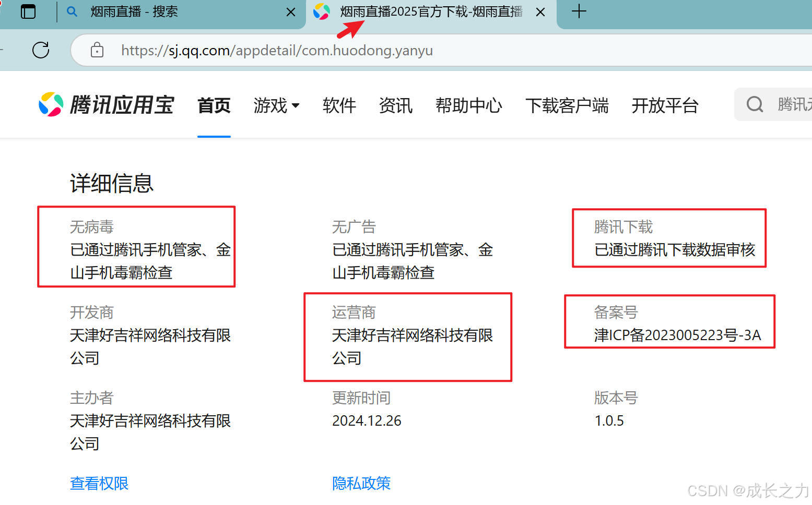Click 下载客户端 in the navigation

[x=567, y=105]
